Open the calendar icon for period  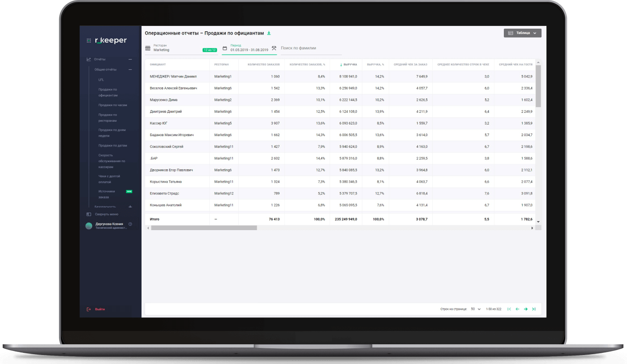click(x=225, y=48)
